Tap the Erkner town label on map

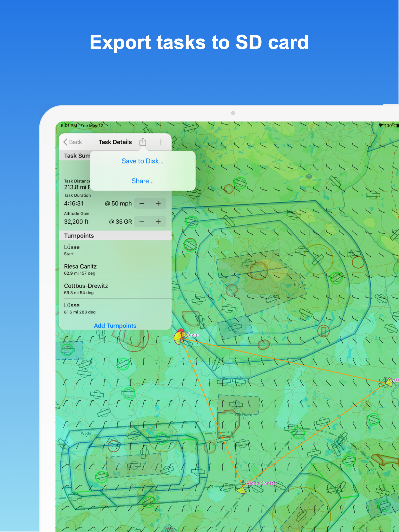tap(300, 284)
